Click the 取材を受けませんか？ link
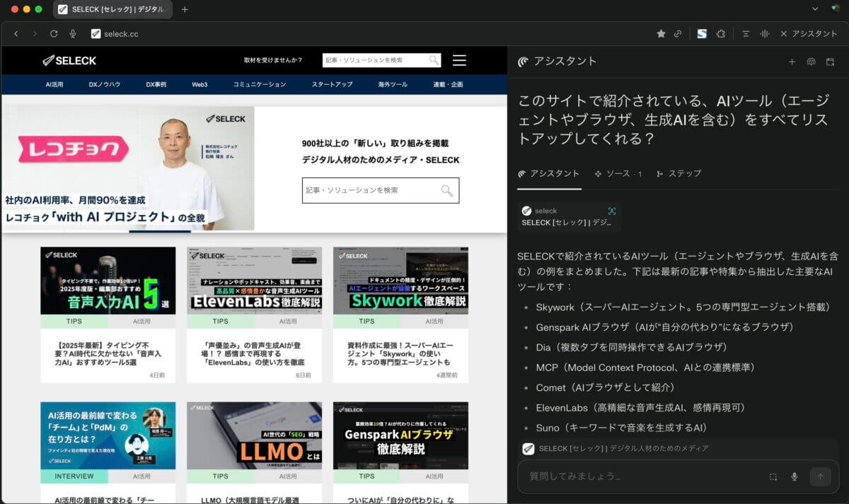Image resolution: width=849 pixels, height=504 pixels. (x=273, y=60)
